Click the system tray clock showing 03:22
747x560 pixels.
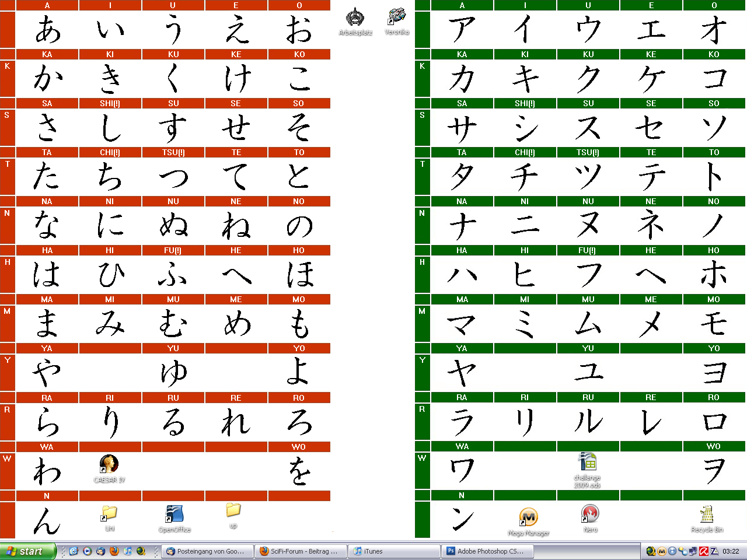[731, 551]
